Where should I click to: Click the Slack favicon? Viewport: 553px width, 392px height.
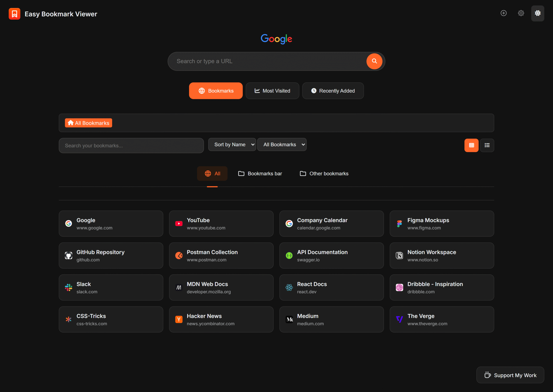click(68, 287)
